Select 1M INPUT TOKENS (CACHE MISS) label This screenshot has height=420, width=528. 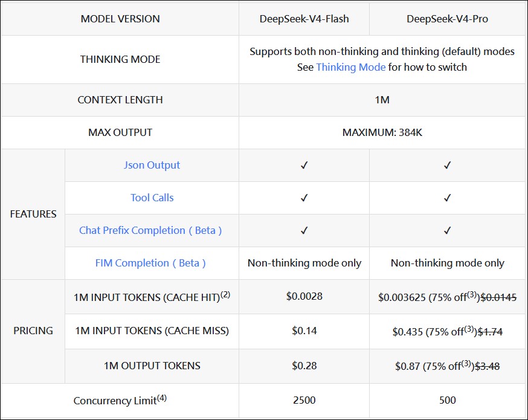152,331
